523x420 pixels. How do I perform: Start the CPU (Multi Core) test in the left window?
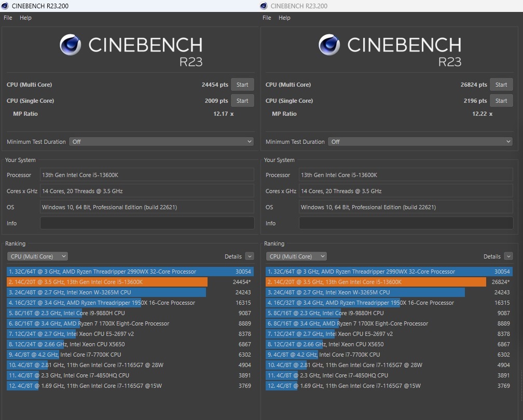[x=242, y=85]
